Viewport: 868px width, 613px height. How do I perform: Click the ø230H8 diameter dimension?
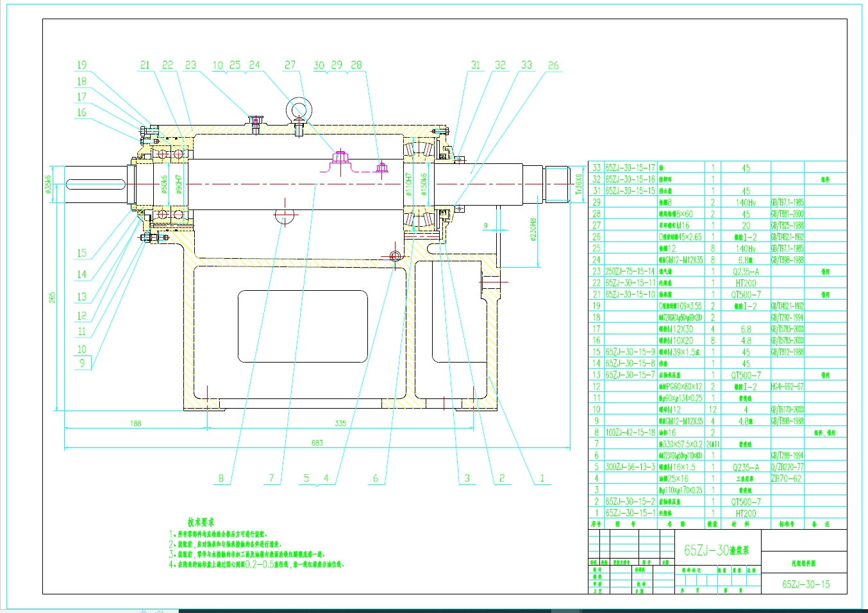coord(533,231)
